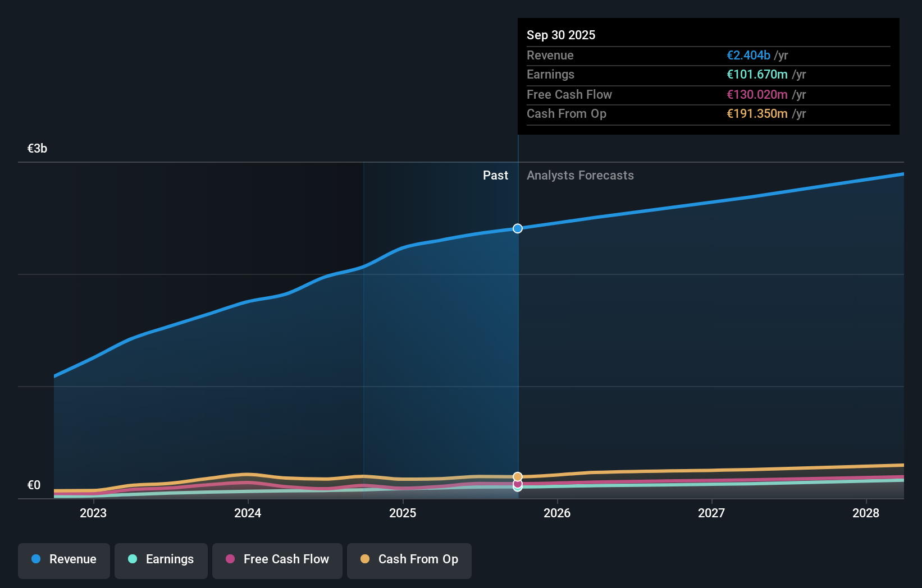Click the yellow Cash From Op legend dot
This screenshot has height=588, width=922.
point(366,559)
